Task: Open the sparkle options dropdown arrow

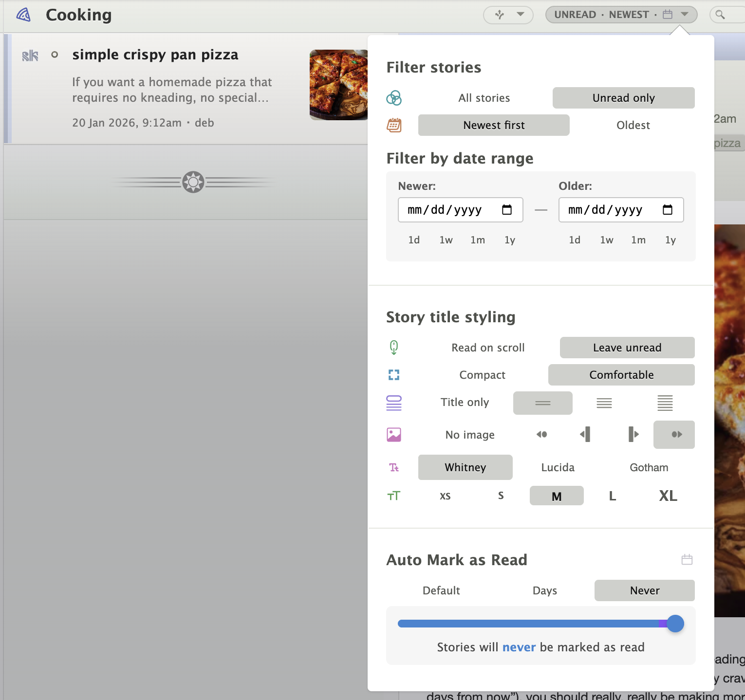Action: coord(520,14)
